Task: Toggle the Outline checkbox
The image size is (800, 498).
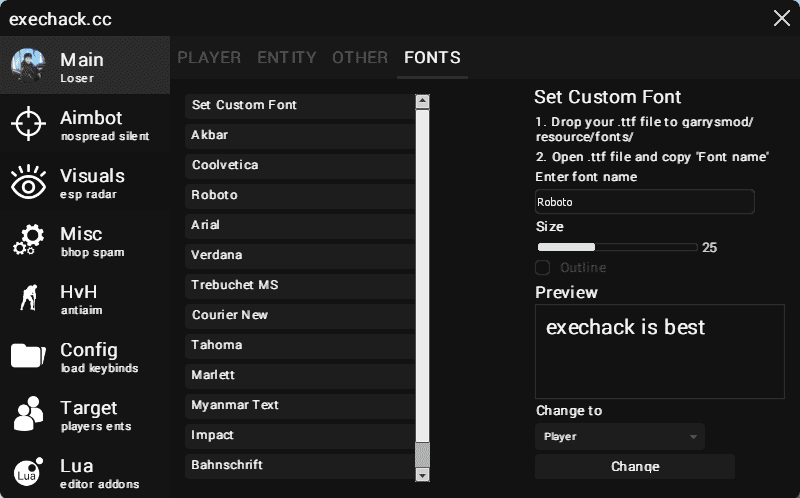Action: [543, 268]
